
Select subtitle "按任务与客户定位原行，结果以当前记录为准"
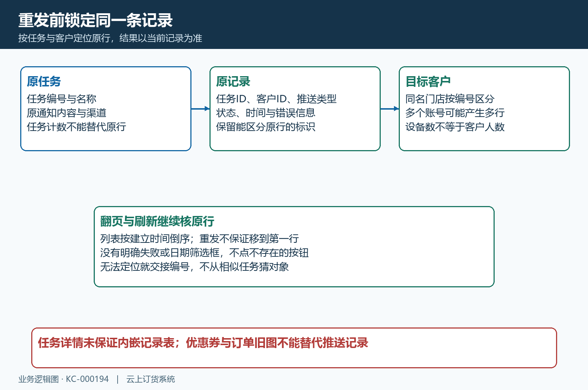click(110, 38)
